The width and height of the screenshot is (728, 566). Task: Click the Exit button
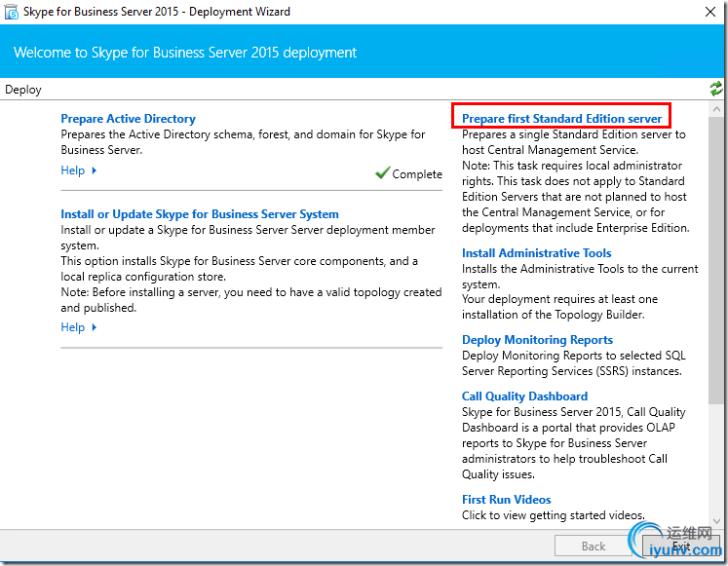681,547
